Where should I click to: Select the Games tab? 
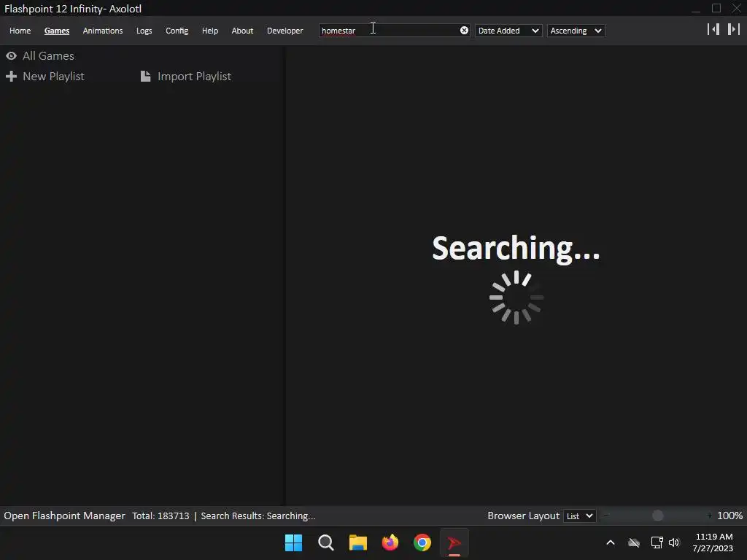[x=57, y=31]
